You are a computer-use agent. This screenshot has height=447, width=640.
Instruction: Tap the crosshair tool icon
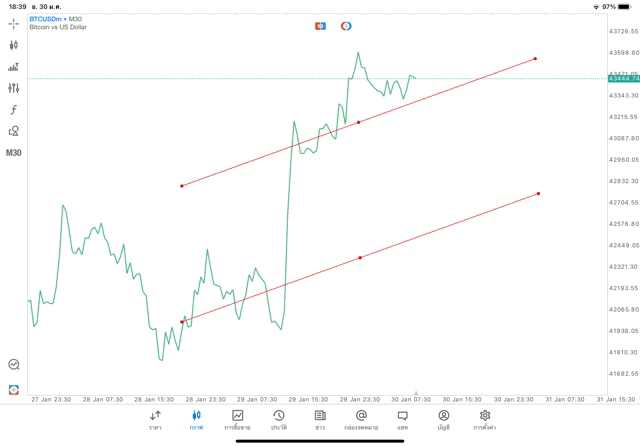tap(14, 22)
